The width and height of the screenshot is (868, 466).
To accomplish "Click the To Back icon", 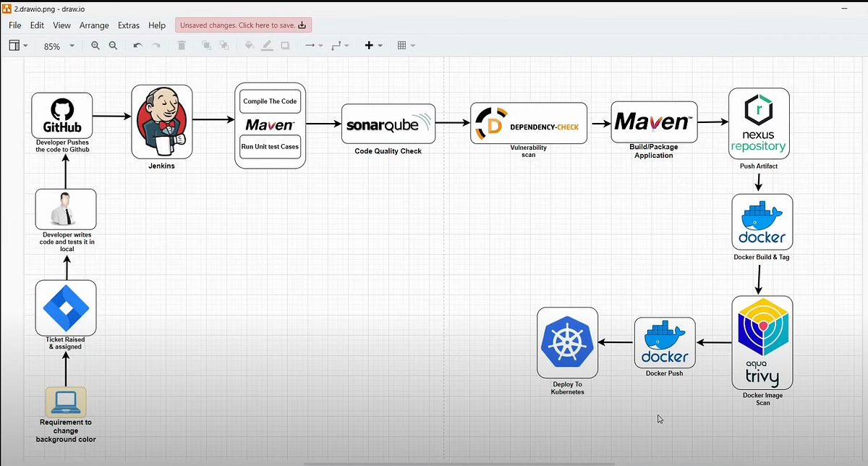I will click(x=225, y=45).
